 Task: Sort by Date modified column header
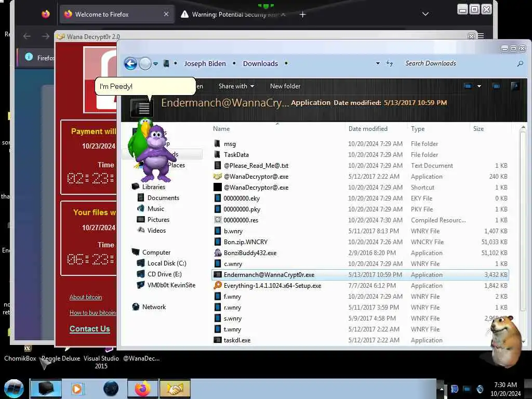click(368, 129)
